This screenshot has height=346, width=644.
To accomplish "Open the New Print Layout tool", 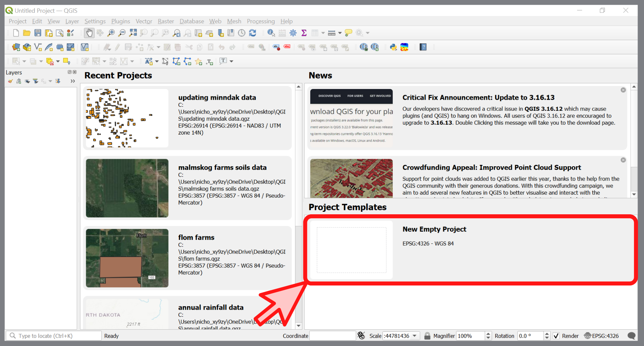I will 49,33.
